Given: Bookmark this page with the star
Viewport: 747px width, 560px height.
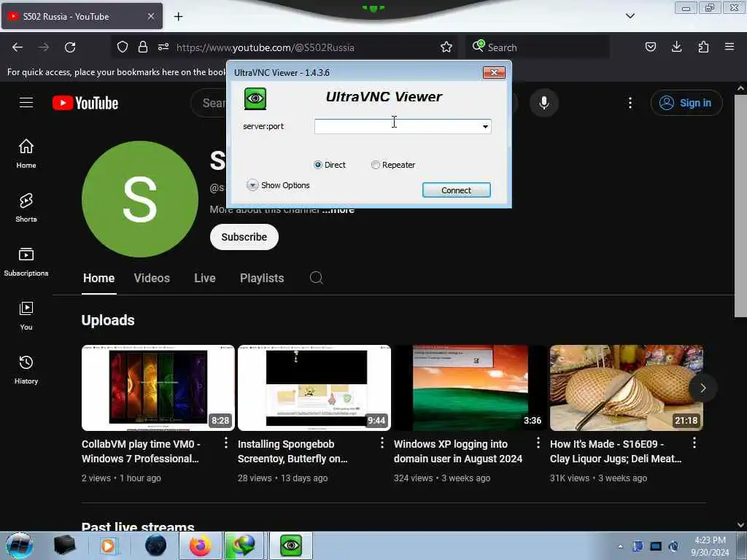Looking at the screenshot, I should pos(446,47).
